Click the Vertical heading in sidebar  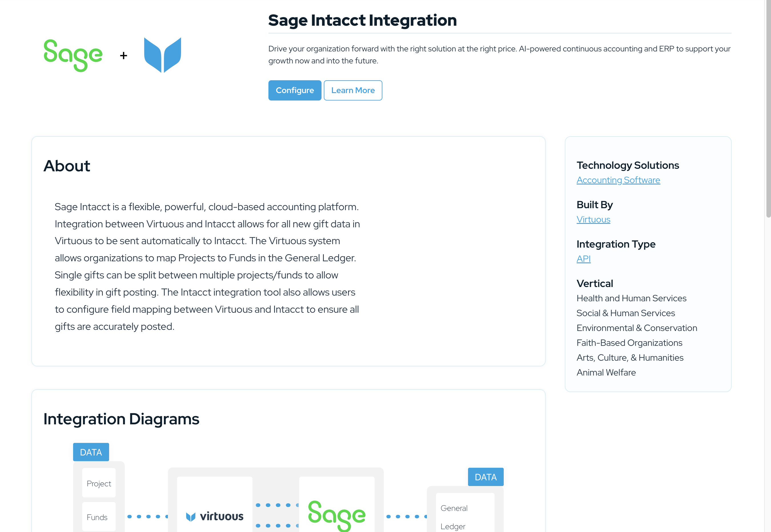click(594, 283)
